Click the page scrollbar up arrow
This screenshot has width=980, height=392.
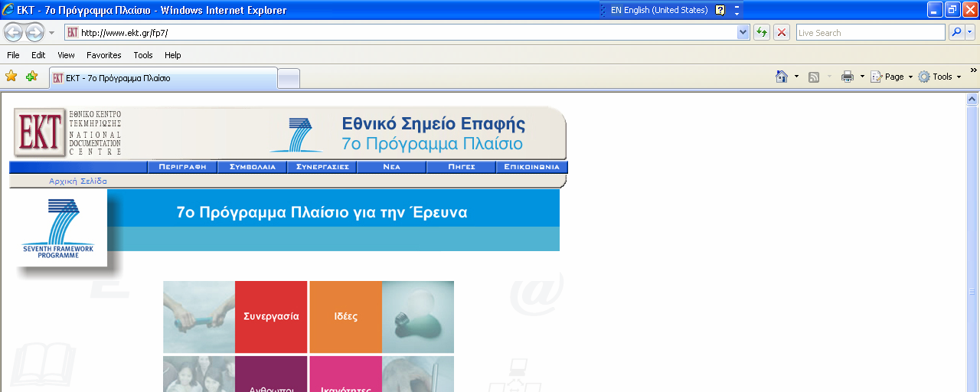[972, 99]
